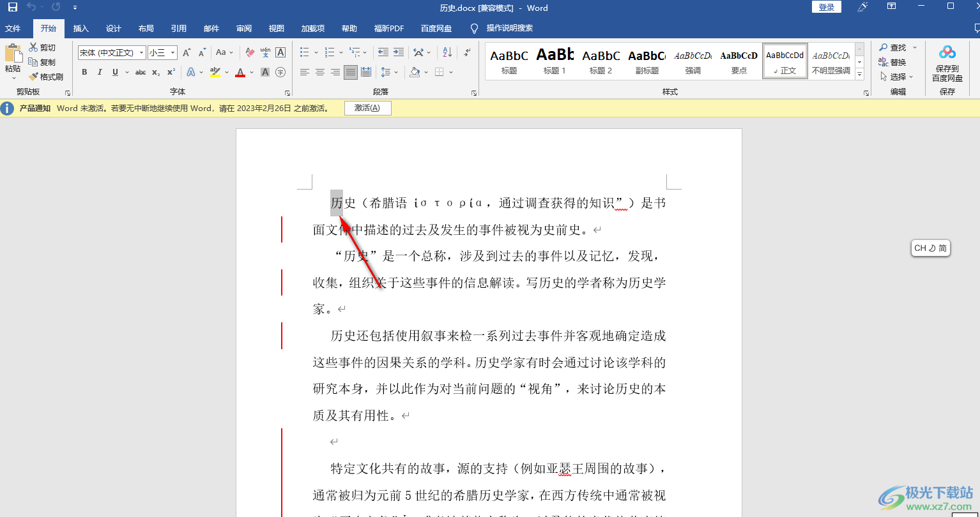The image size is (980, 517).
Task: Click the Save icon in title bar
Action: tap(13, 8)
